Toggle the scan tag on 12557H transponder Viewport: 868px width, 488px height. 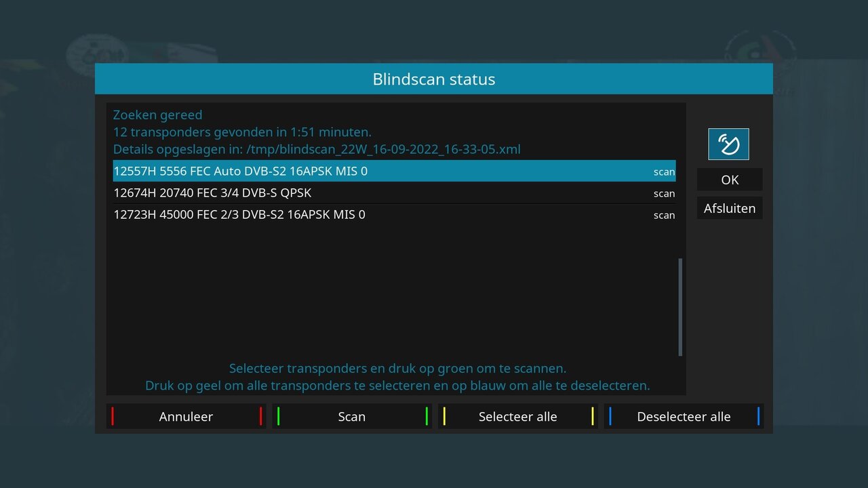[x=664, y=171]
